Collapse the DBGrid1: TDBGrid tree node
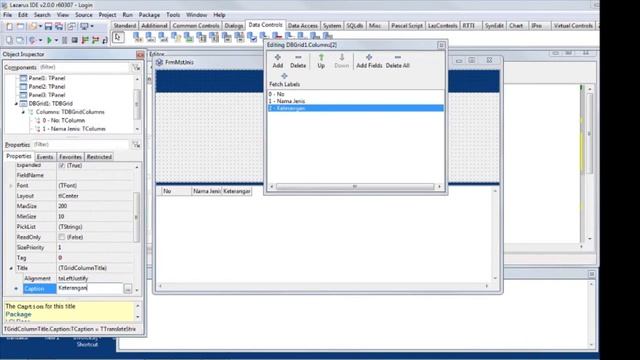The width and height of the screenshot is (640, 360). click(x=16, y=104)
